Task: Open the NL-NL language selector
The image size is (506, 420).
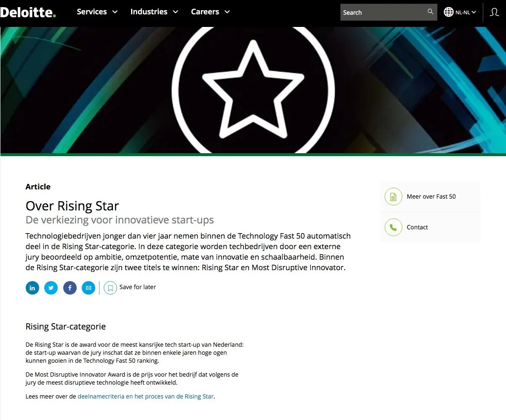Action: click(x=460, y=12)
